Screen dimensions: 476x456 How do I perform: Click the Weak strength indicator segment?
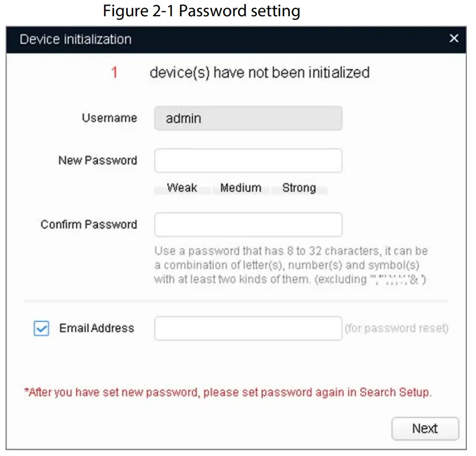coord(182,188)
